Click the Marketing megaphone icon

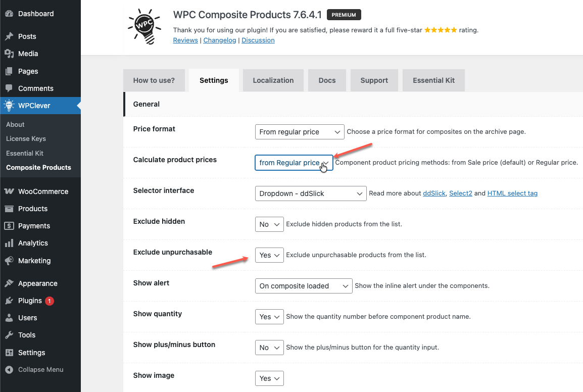click(x=9, y=261)
